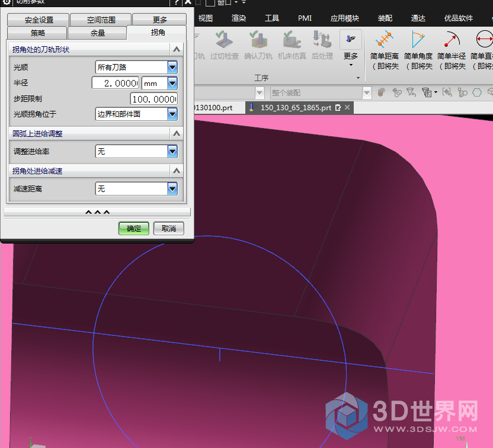Viewport: 493px width, 448px height.
Task: Open the 减速距离 dropdown
Action: pos(136,188)
